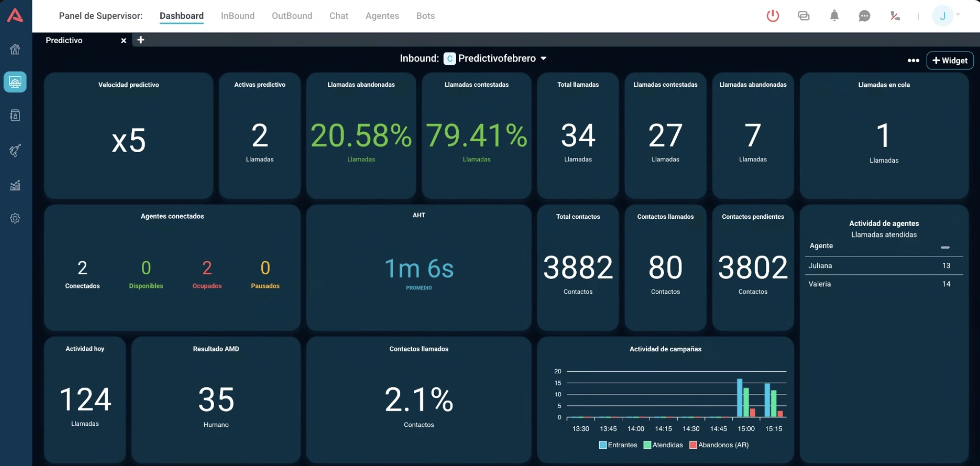Click the phone call status icon
Screen dimensions: 980x466
point(895,16)
